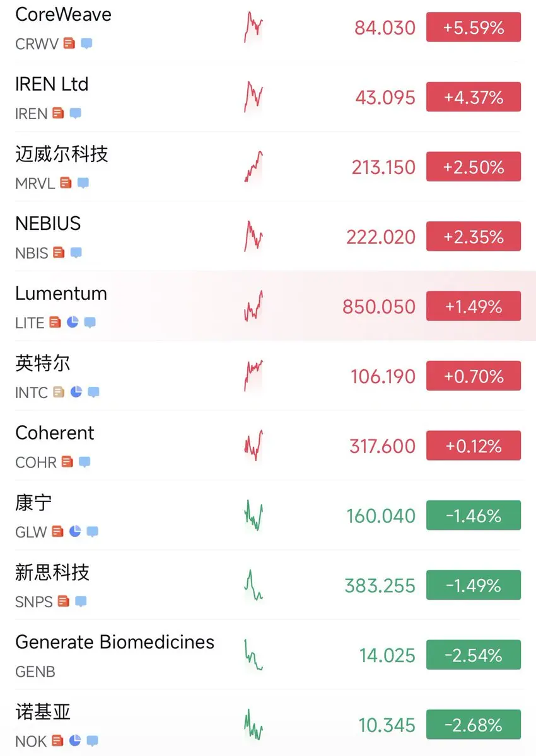The width and height of the screenshot is (536, 756).
Task: Open the news icon beside CRWV
Action: coord(69,43)
